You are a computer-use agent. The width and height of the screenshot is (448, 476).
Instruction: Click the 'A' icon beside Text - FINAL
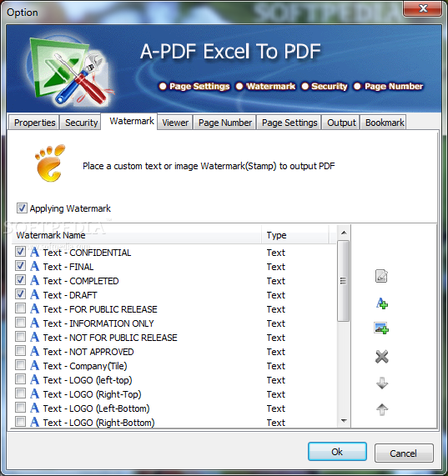35,266
